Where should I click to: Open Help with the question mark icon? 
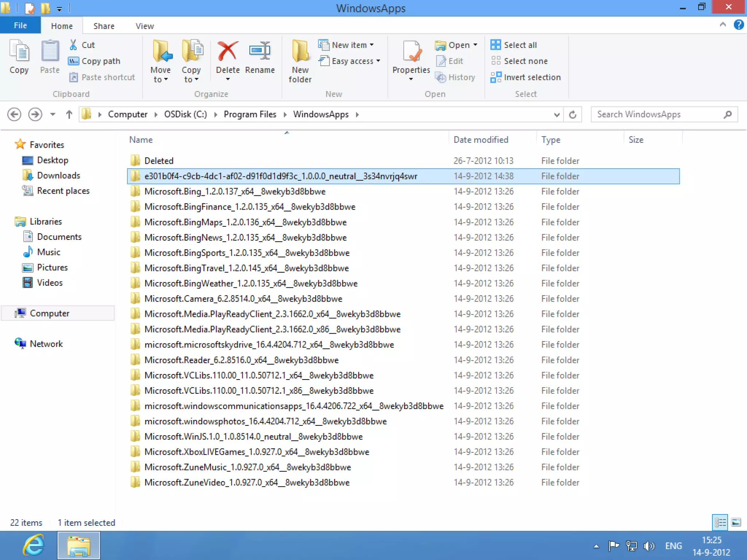pos(739,25)
